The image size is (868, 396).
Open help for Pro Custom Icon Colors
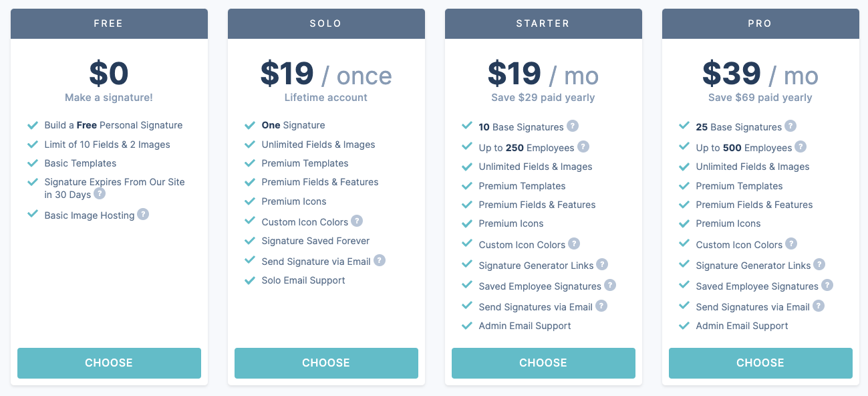tap(791, 243)
